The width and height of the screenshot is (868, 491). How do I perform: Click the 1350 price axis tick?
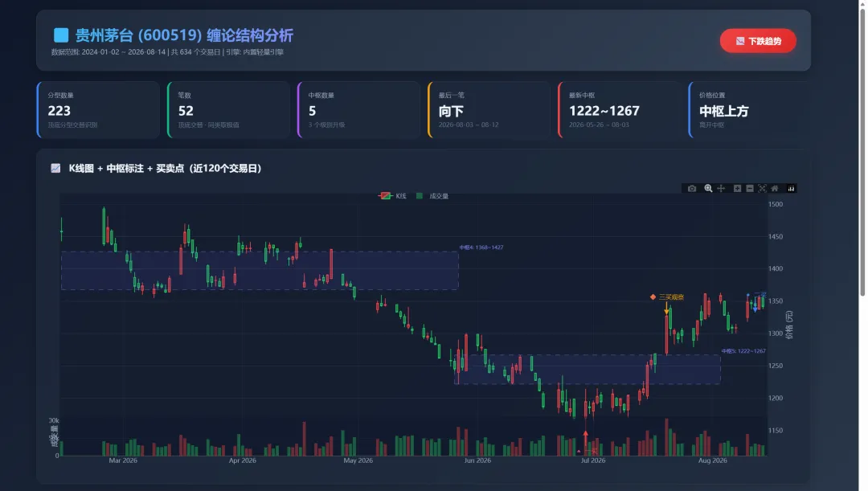point(776,301)
